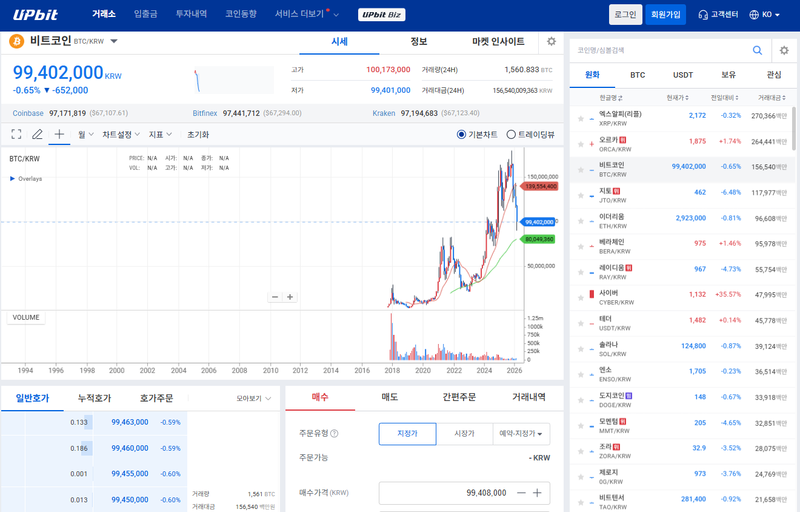The image size is (800, 512).
Task: Select the pencil drawing tool
Action: click(x=37, y=134)
